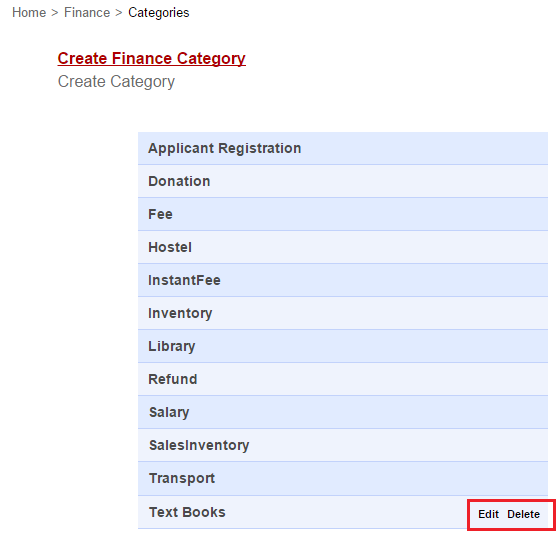This screenshot has height=535, width=560.
Task: Edit the Text Books category
Action: (x=488, y=514)
